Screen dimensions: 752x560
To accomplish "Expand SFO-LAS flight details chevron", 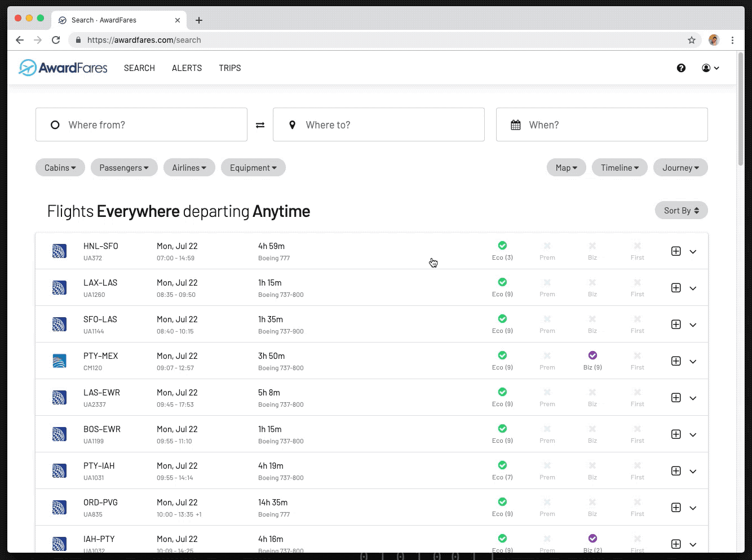I will (x=693, y=325).
